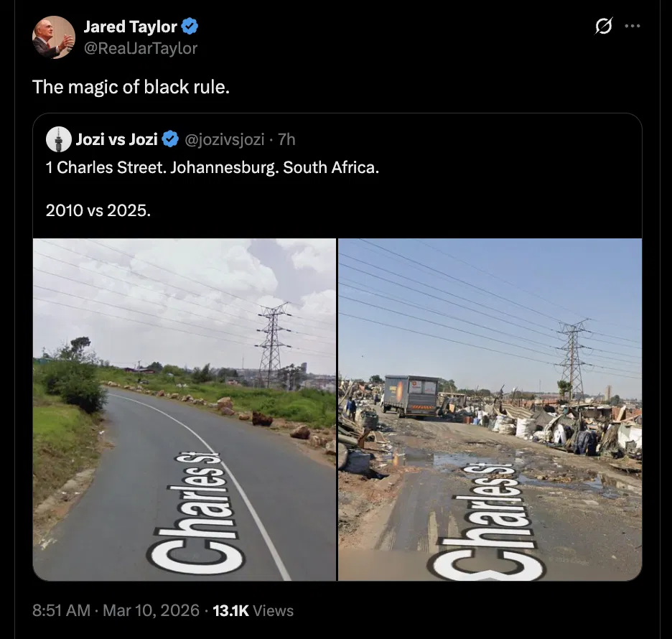Enlarge the right 2025 street photo
The width and height of the screenshot is (672, 639).
tap(490, 409)
